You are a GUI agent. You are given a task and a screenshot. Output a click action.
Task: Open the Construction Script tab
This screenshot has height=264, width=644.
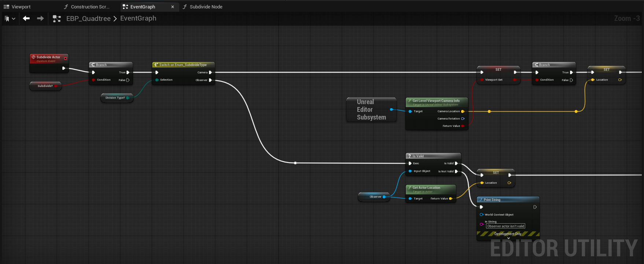[x=87, y=7]
